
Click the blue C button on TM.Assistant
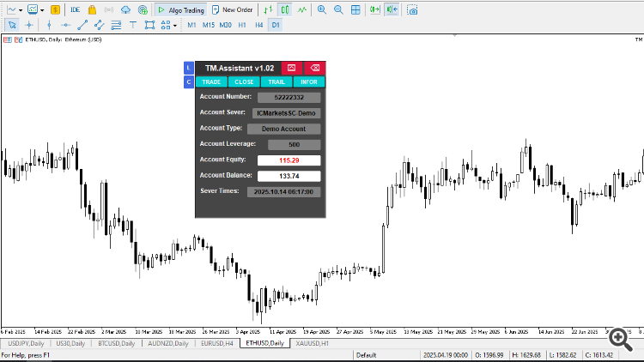coord(189,82)
